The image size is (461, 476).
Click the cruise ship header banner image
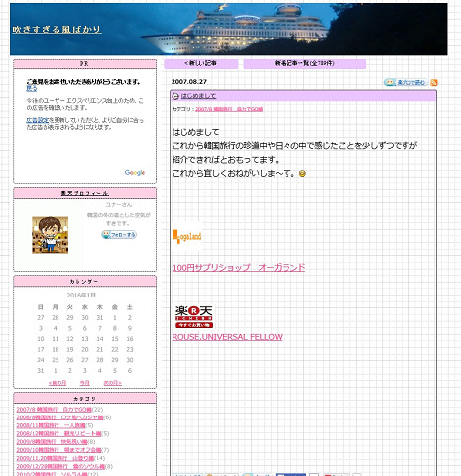[229, 29]
